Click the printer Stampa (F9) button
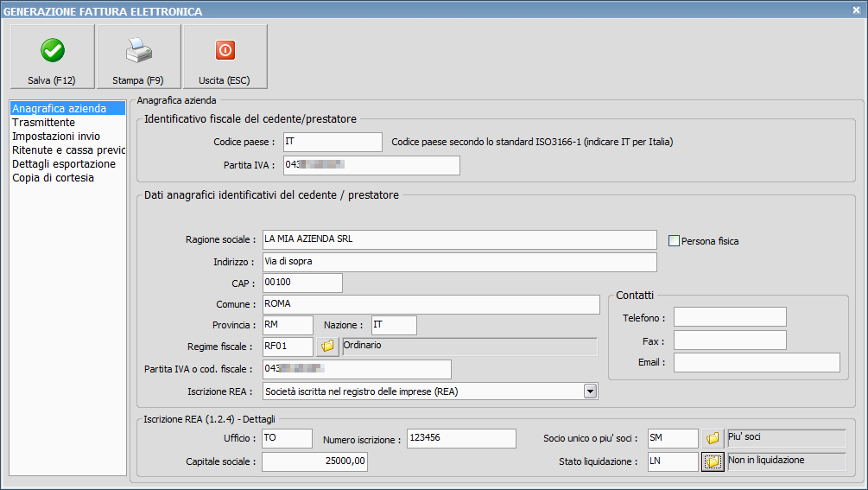The image size is (868, 490). click(x=138, y=56)
